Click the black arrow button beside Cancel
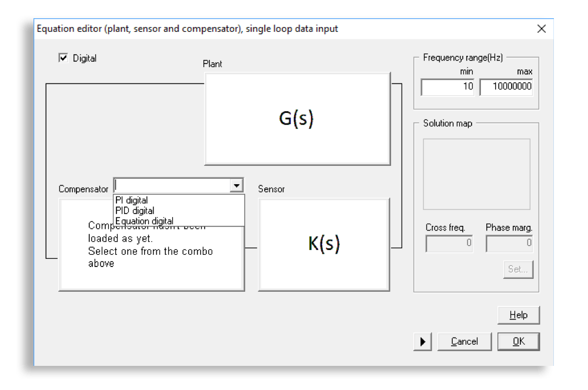588x390 pixels. [422, 342]
